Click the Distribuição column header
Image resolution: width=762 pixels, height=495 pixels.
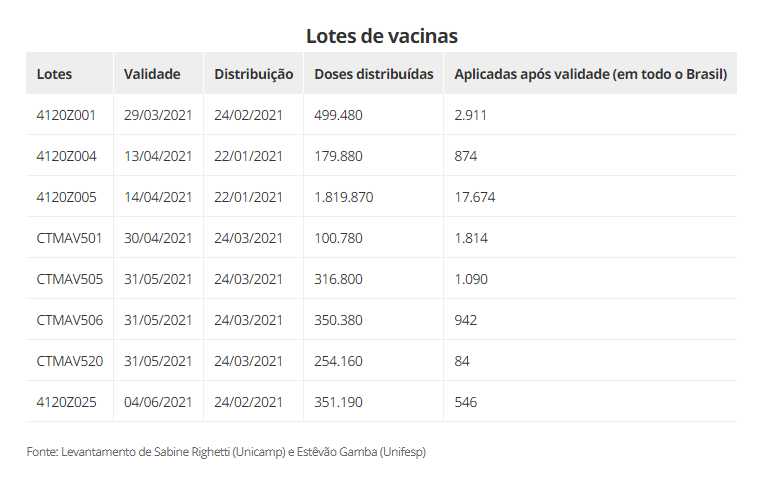(x=254, y=74)
